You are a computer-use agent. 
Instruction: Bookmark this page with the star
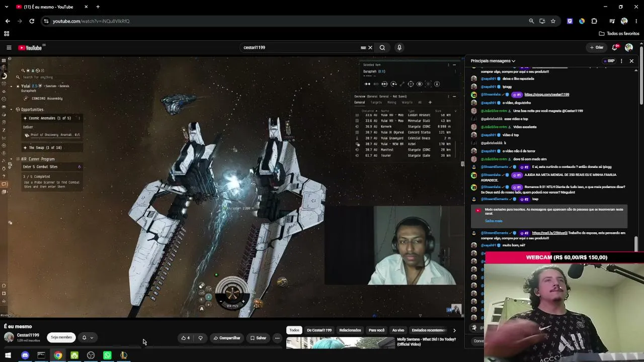click(x=553, y=21)
